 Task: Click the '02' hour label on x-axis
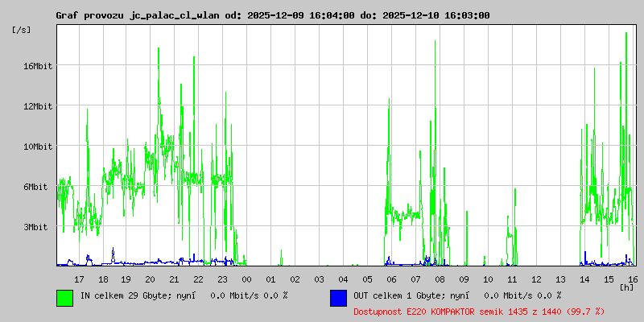[295, 279]
